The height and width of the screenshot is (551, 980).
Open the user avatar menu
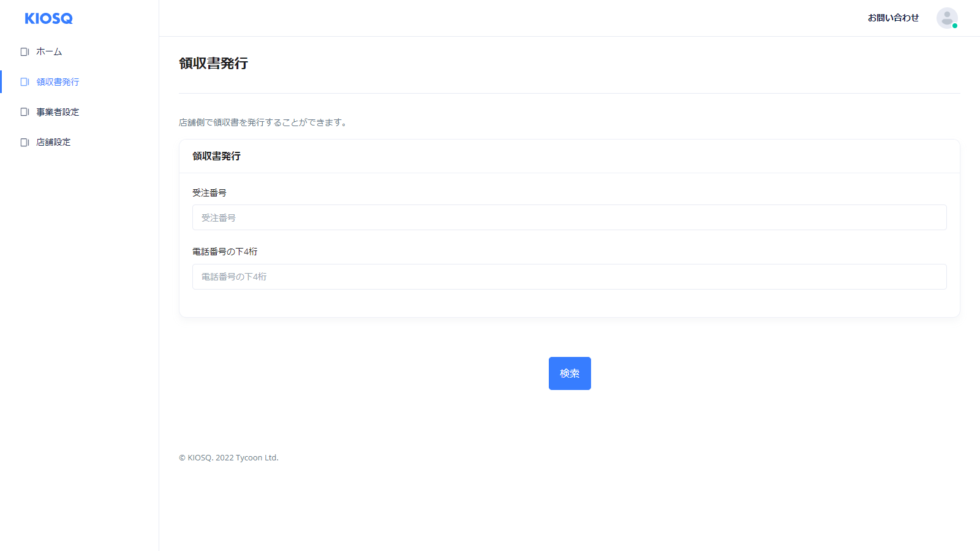point(947,18)
